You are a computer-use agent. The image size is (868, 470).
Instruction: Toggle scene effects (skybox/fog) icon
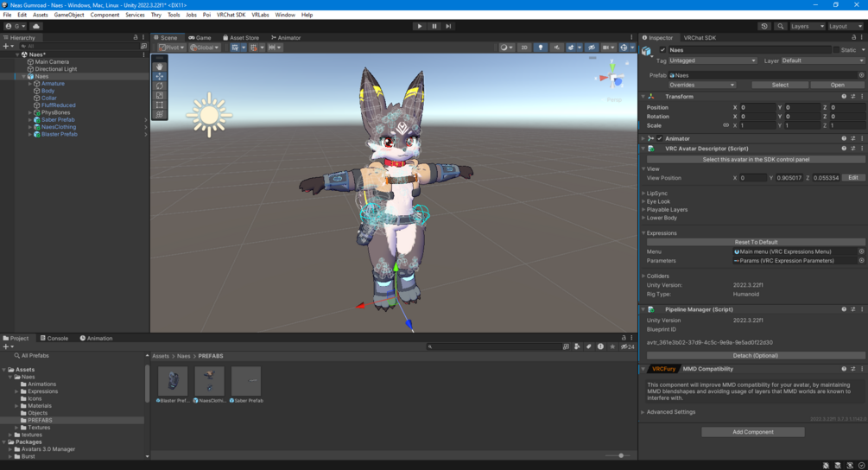point(571,48)
